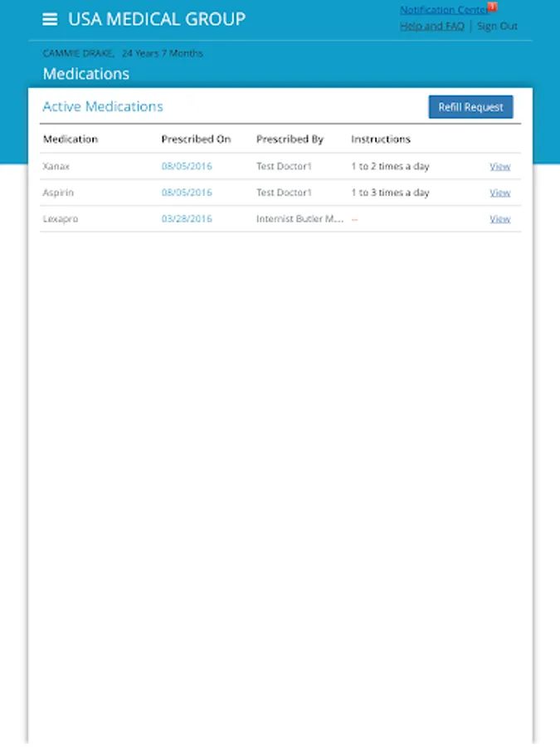Open the Notification Center link
560x747 pixels.
click(x=444, y=10)
